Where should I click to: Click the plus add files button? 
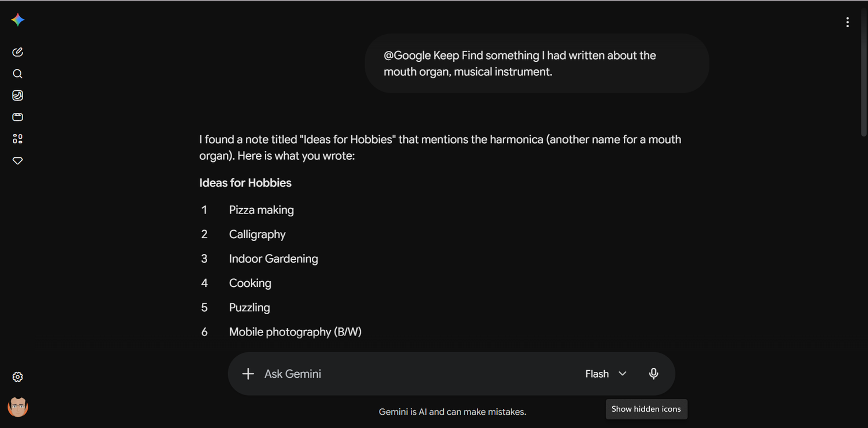click(x=248, y=374)
